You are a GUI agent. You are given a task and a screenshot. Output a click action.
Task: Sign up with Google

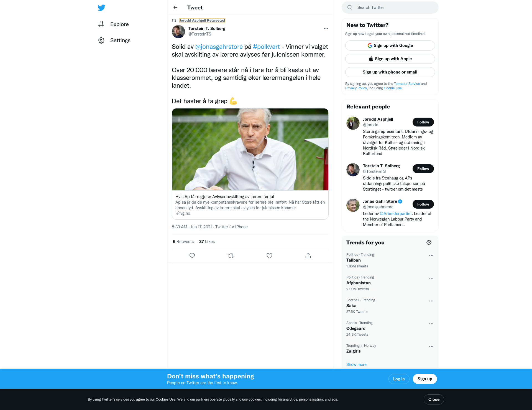(x=390, y=45)
